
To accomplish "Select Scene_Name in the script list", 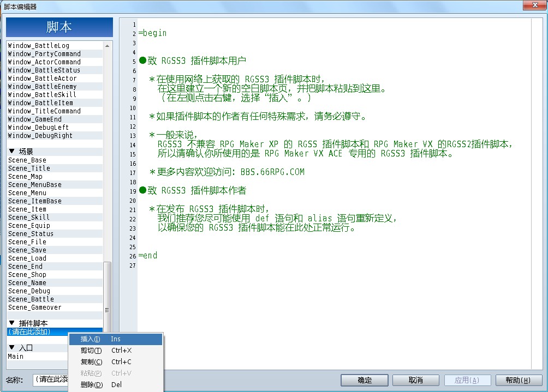I will (55, 283).
